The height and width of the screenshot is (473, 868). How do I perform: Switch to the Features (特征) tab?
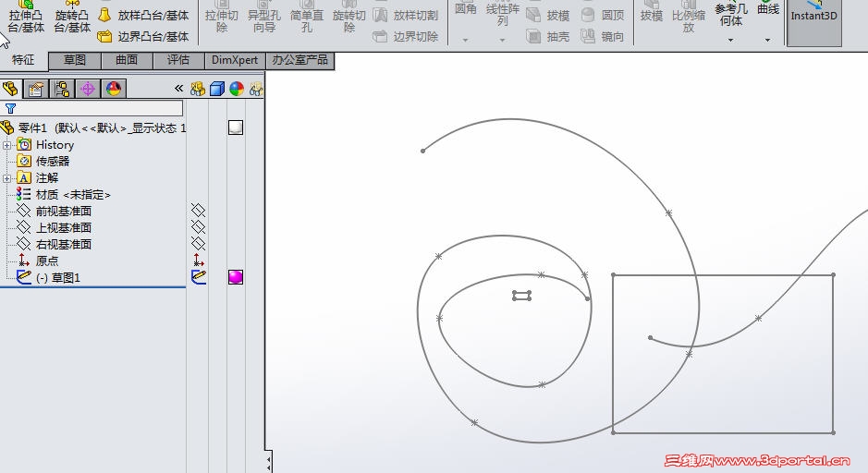[x=23, y=60]
